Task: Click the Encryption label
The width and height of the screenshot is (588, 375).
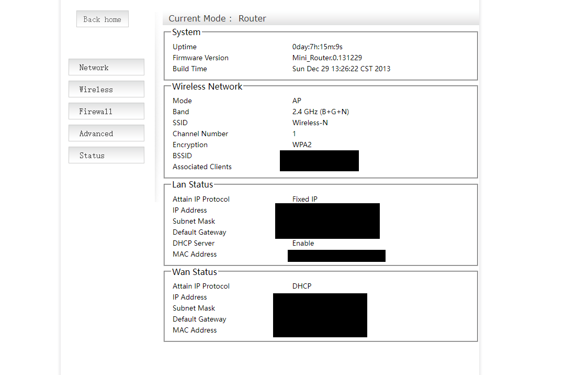Action: point(190,145)
